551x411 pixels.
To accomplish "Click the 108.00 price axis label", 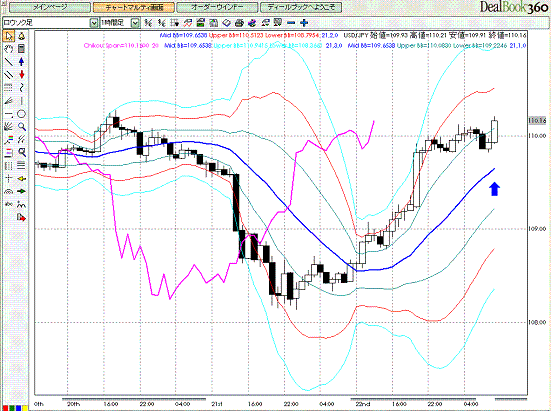I will 537,322.
